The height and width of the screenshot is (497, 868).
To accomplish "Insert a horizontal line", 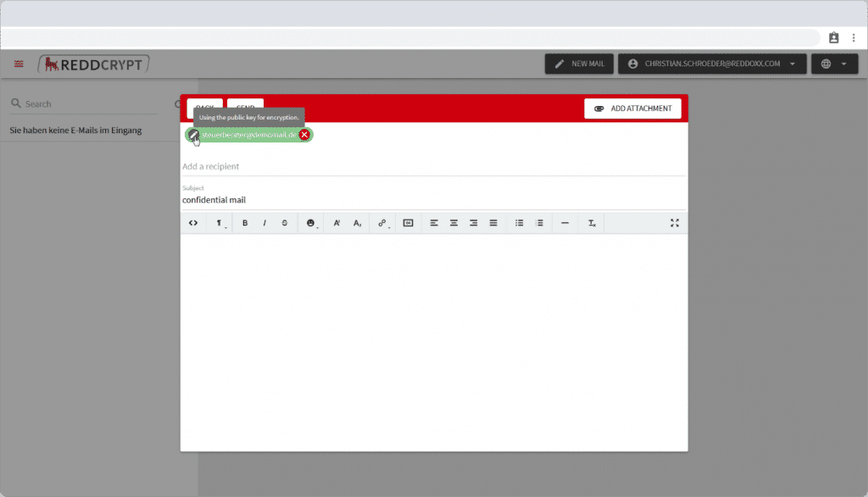I will tap(565, 223).
